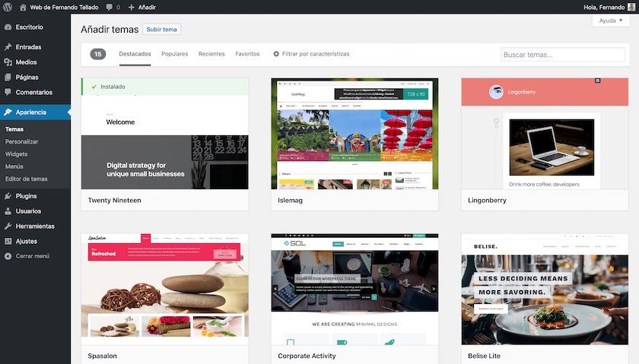Collapse the sidebar with Cerrar menú
This screenshot has height=364, width=639.
(x=32, y=256)
